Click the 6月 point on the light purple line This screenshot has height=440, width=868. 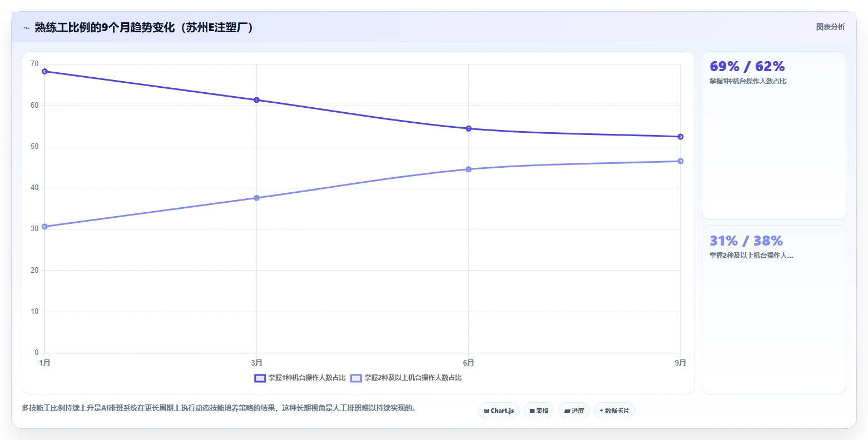click(x=468, y=169)
